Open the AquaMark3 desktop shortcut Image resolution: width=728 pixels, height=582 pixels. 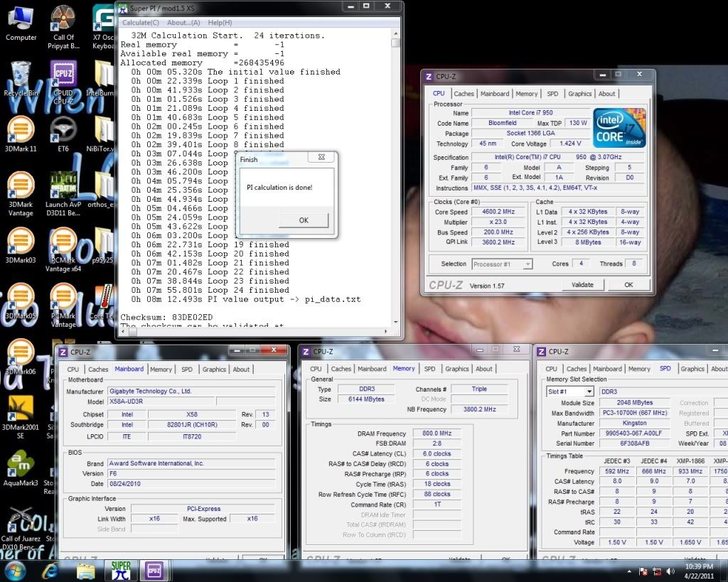point(21,469)
